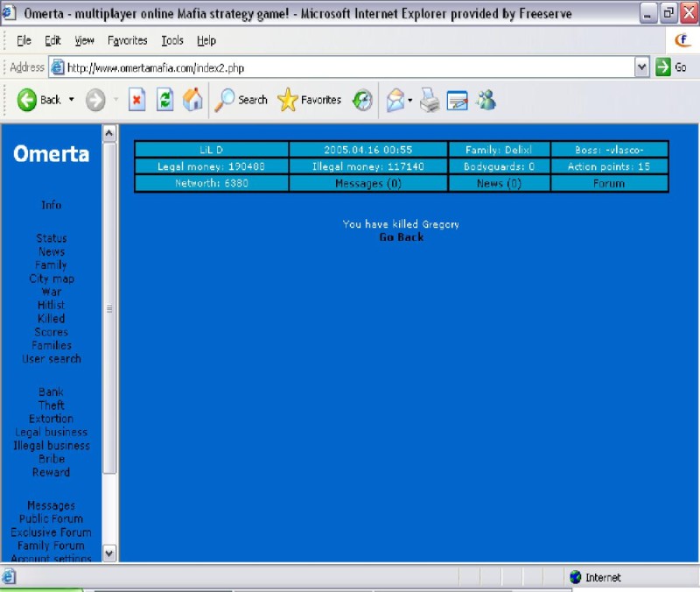Click the Go Back link
700x592 pixels.
click(402, 237)
